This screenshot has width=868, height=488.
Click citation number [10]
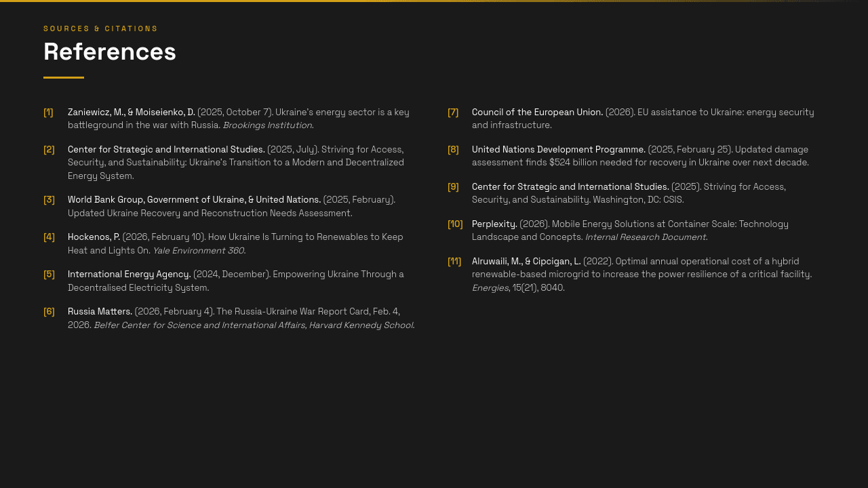455,224
